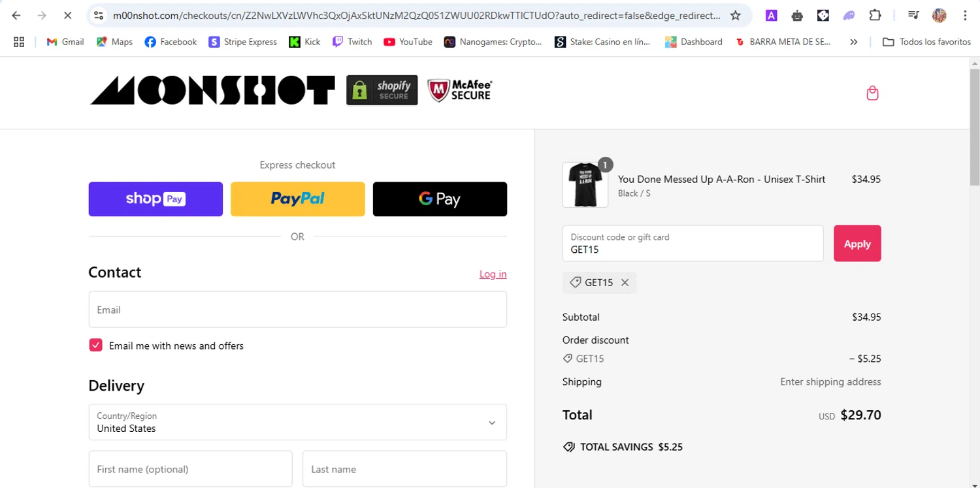Focus the Email input field
The width and height of the screenshot is (980, 488).
pos(298,310)
